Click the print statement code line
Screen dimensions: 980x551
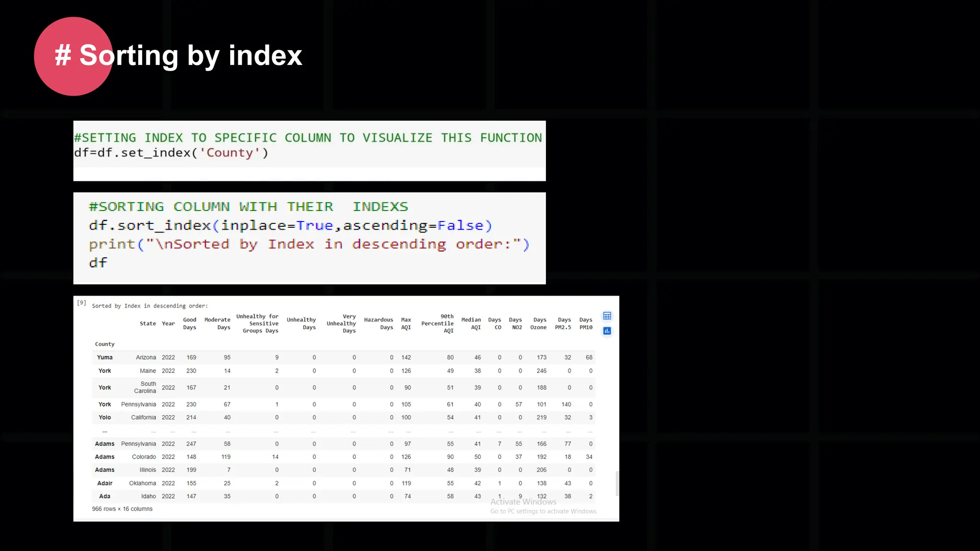pyautogui.click(x=309, y=244)
